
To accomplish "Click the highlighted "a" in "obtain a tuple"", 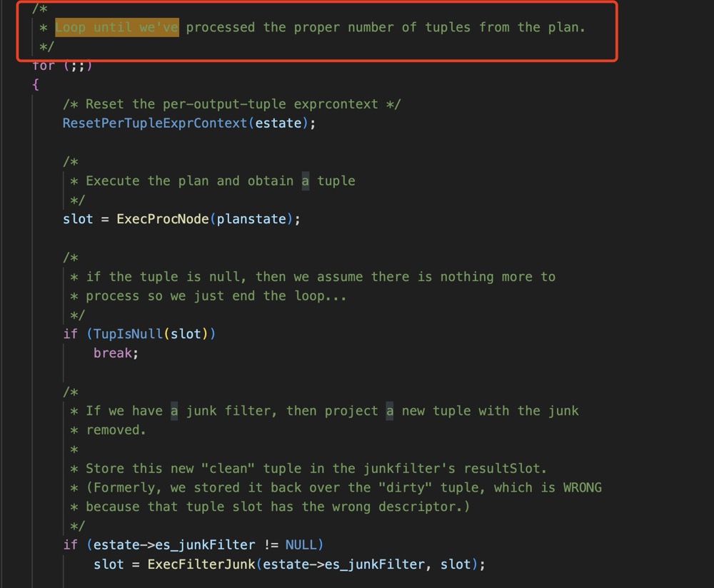I will coord(306,181).
